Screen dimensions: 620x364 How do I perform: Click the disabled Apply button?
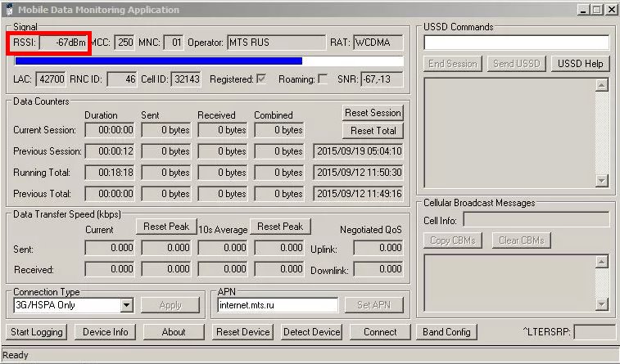[170, 305]
